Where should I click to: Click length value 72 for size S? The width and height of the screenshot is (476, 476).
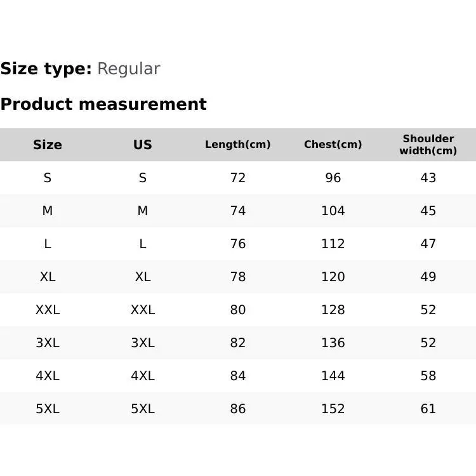[238, 178]
